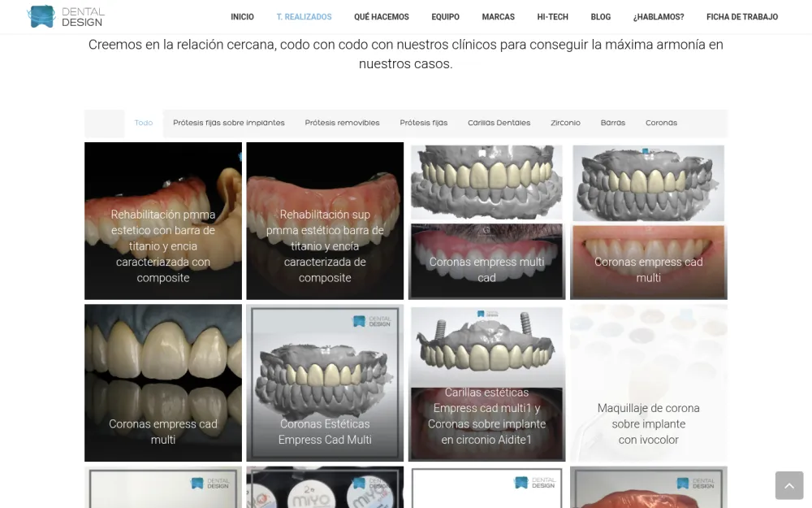
Task: Open the 'Rehabilitación pmma estetico con barra' project
Action: pos(163,221)
